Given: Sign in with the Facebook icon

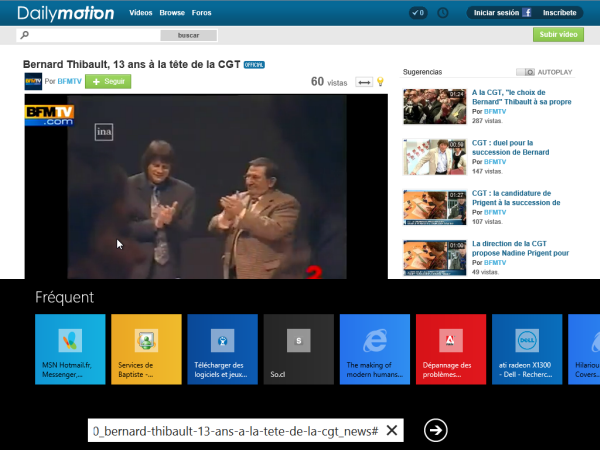Looking at the screenshot, I should point(527,13).
